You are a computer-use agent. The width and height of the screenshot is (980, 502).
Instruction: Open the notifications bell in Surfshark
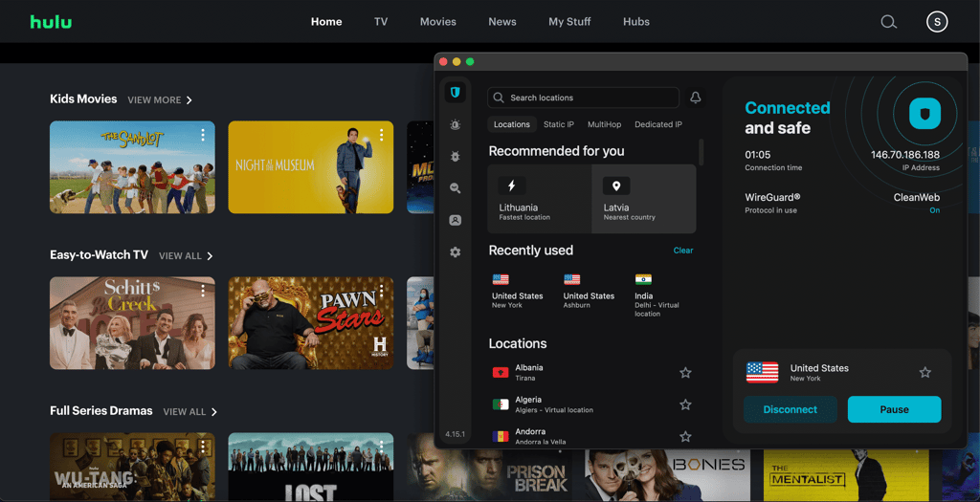tap(695, 98)
